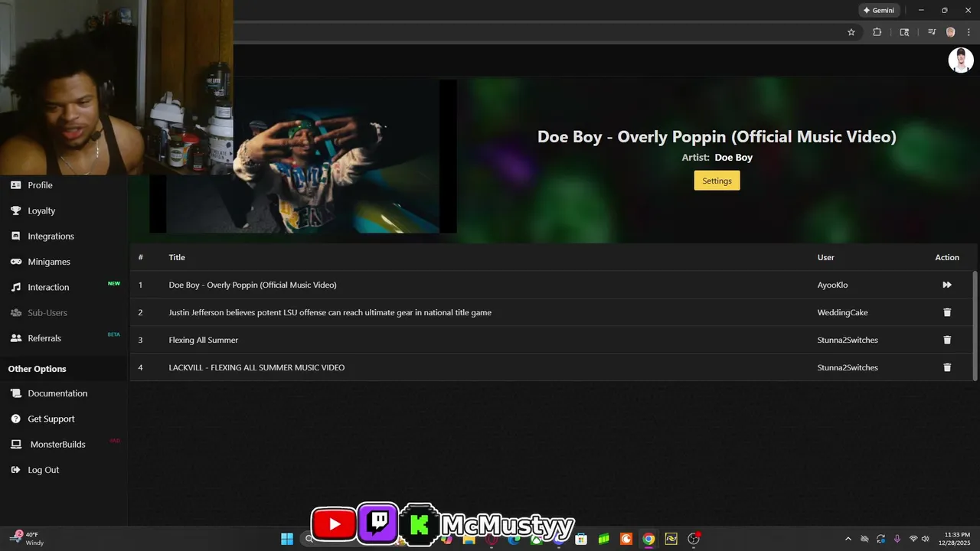Click the User column header
Viewport: 980px width, 551px height.
(826, 257)
